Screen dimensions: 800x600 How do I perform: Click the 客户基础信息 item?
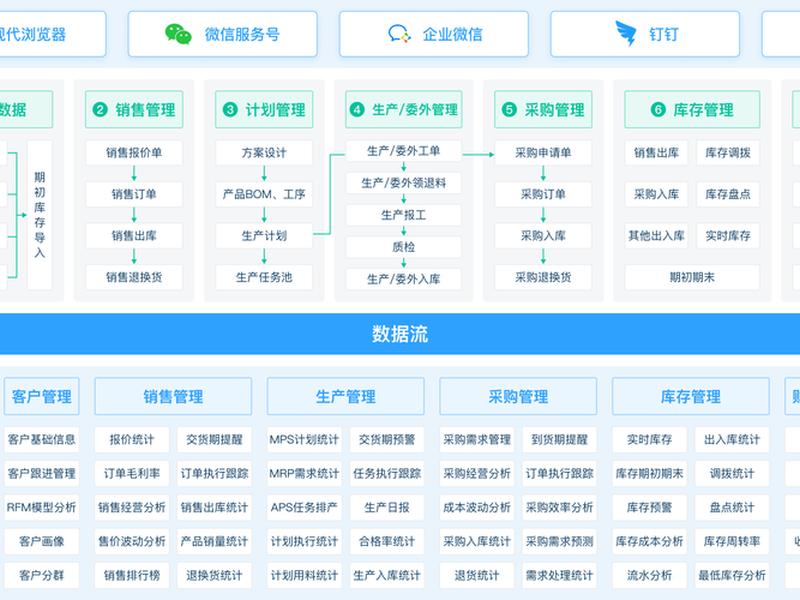point(41,439)
